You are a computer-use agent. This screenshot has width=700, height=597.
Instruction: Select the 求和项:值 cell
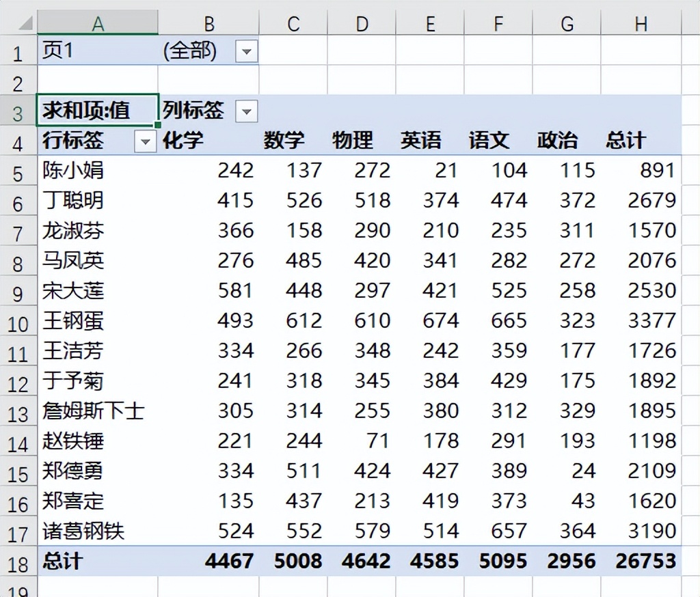pos(98,111)
